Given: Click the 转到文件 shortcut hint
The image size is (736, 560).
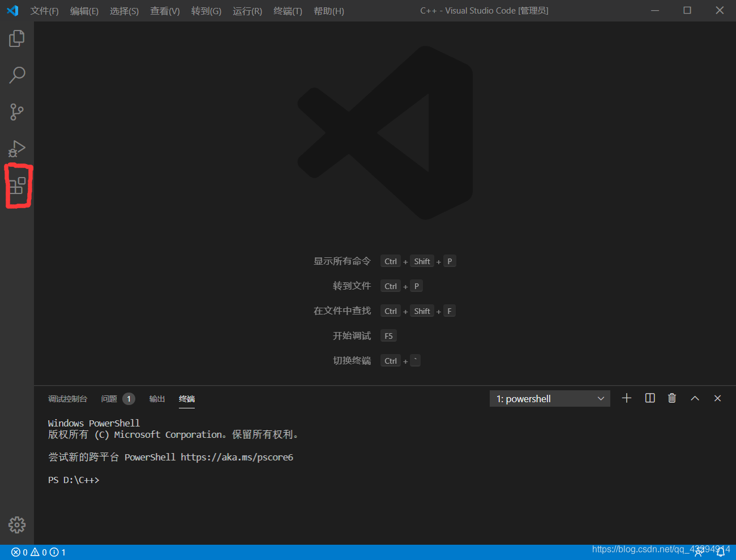Looking at the screenshot, I should 352,286.
